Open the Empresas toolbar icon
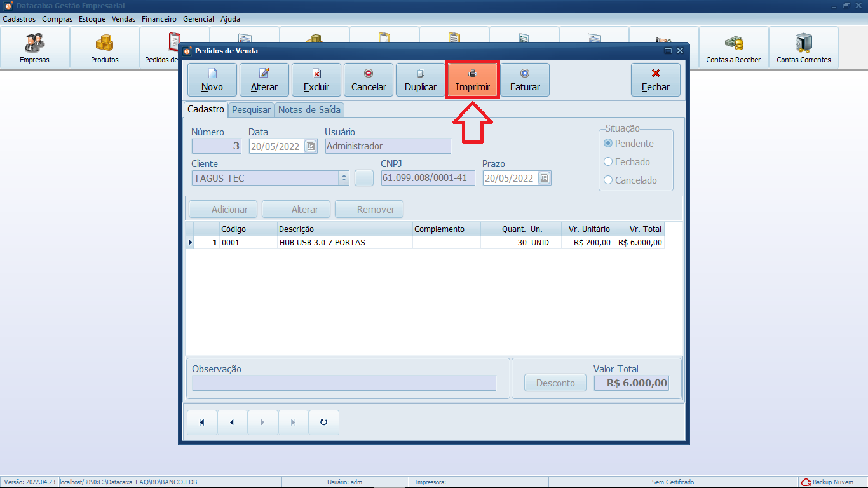The width and height of the screenshot is (868, 488). (34, 48)
